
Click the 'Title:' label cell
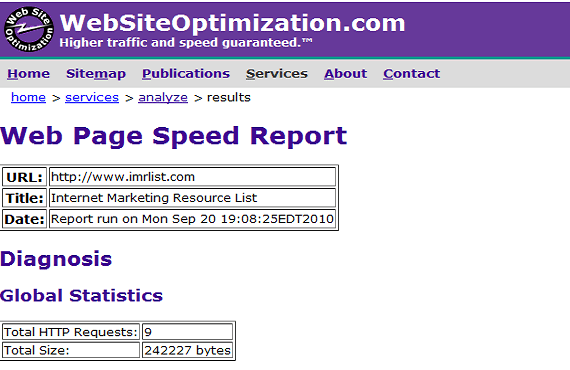tap(25, 198)
